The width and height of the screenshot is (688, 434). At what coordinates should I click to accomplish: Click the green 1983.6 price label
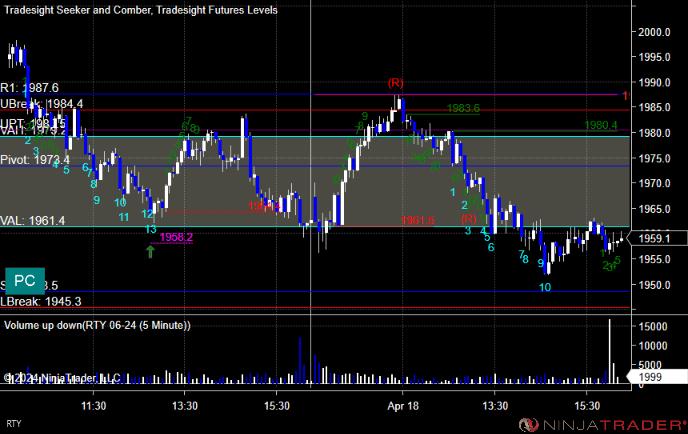(x=463, y=108)
